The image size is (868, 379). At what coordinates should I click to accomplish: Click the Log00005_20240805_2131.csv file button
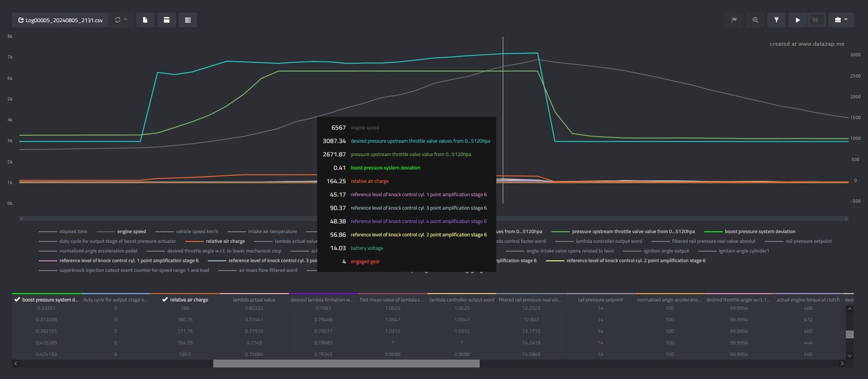coord(60,20)
